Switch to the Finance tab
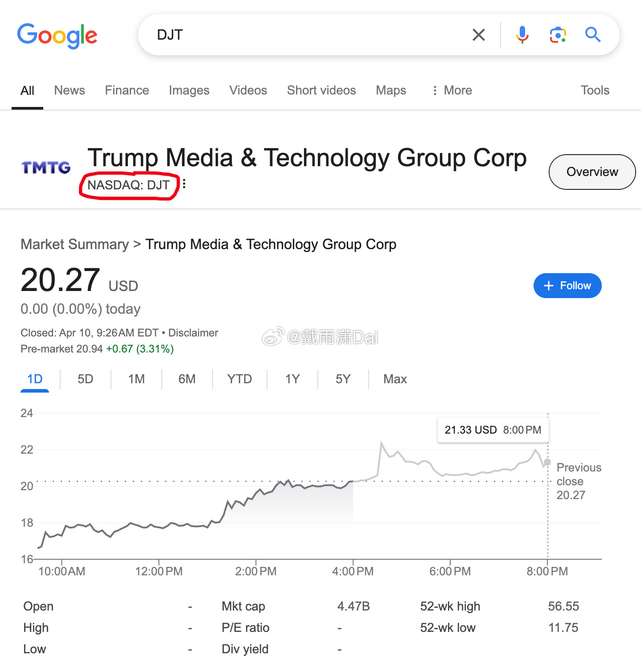 coord(127,90)
